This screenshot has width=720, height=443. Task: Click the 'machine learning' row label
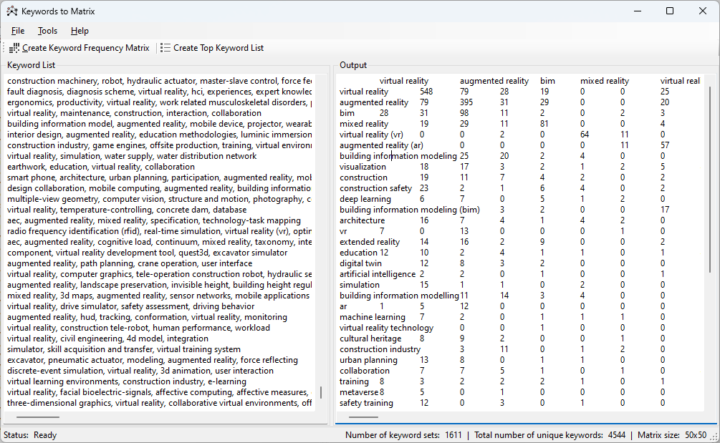click(x=372, y=317)
